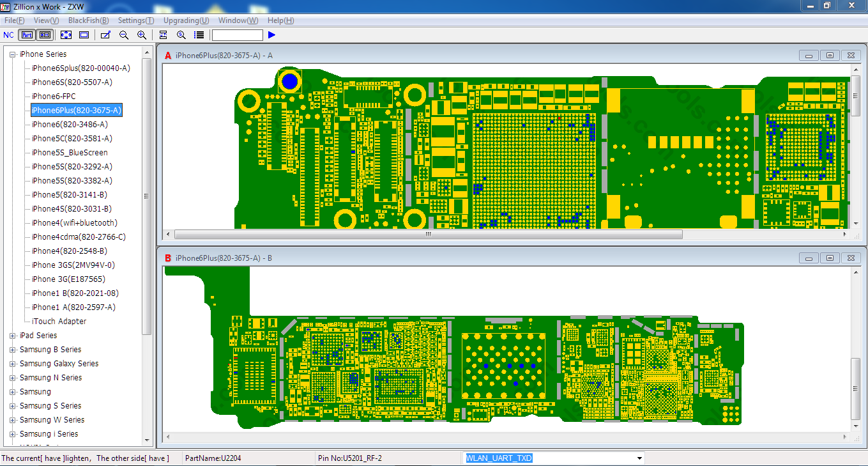Screen dimensions: 868x466
Task: Open the Window menu
Action: [x=238, y=20]
